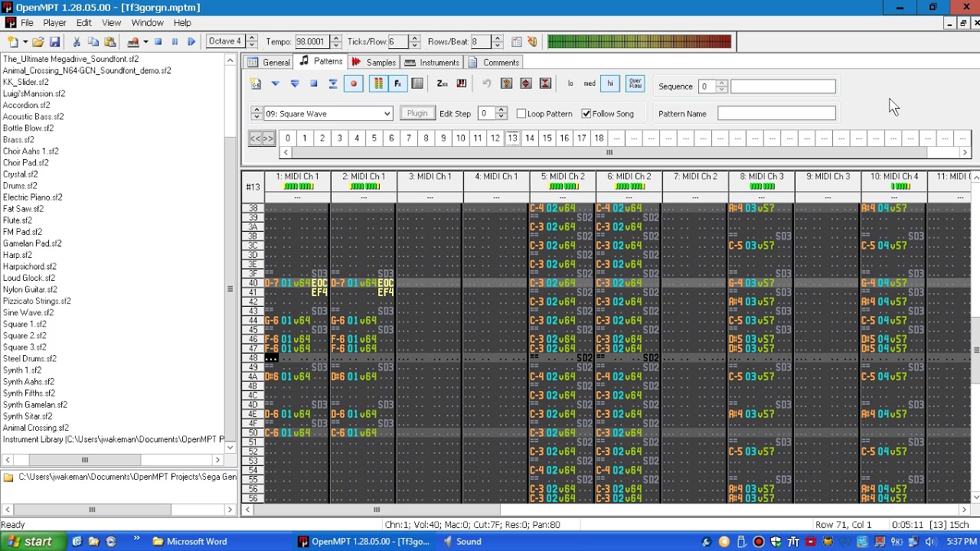The image size is (980, 551).
Task: Enable Loop Pattern checkbox
Action: (x=521, y=113)
